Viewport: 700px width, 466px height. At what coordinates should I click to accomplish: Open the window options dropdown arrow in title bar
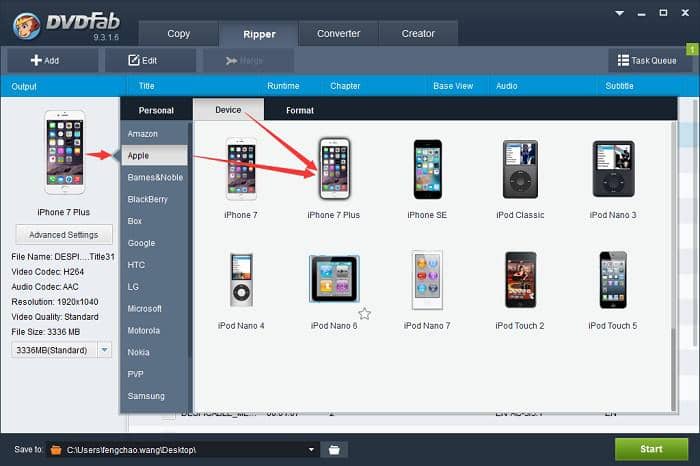[x=620, y=13]
